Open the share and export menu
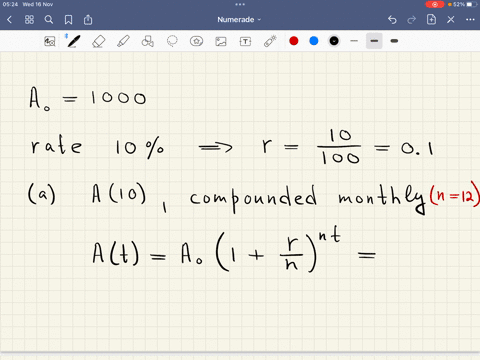The image size is (480, 360). pos(88,19)
